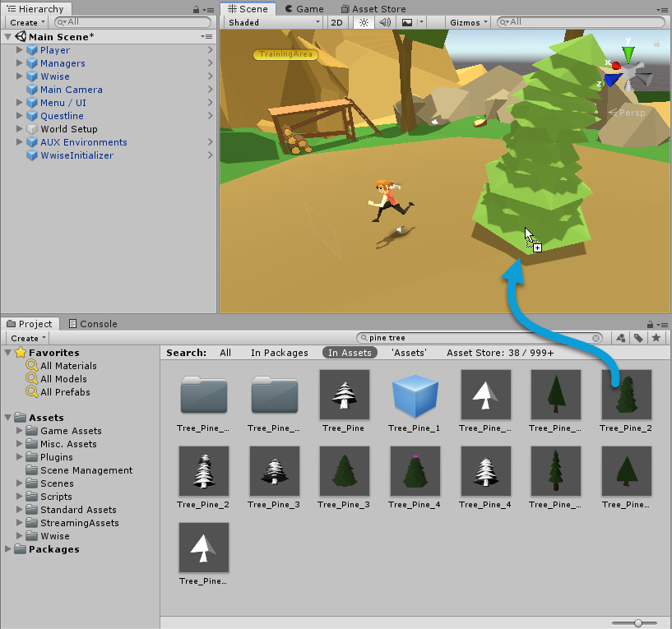Open the Gizmos dropdown menu

(x=469, y=22)
